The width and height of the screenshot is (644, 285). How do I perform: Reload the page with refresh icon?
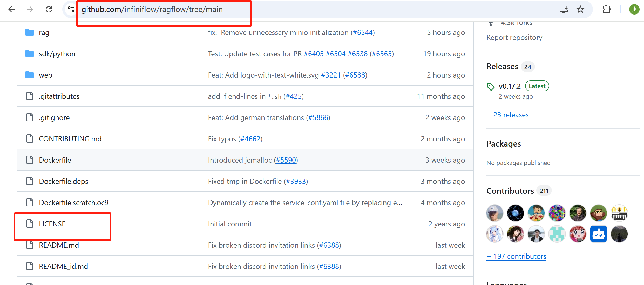[49, 10]
